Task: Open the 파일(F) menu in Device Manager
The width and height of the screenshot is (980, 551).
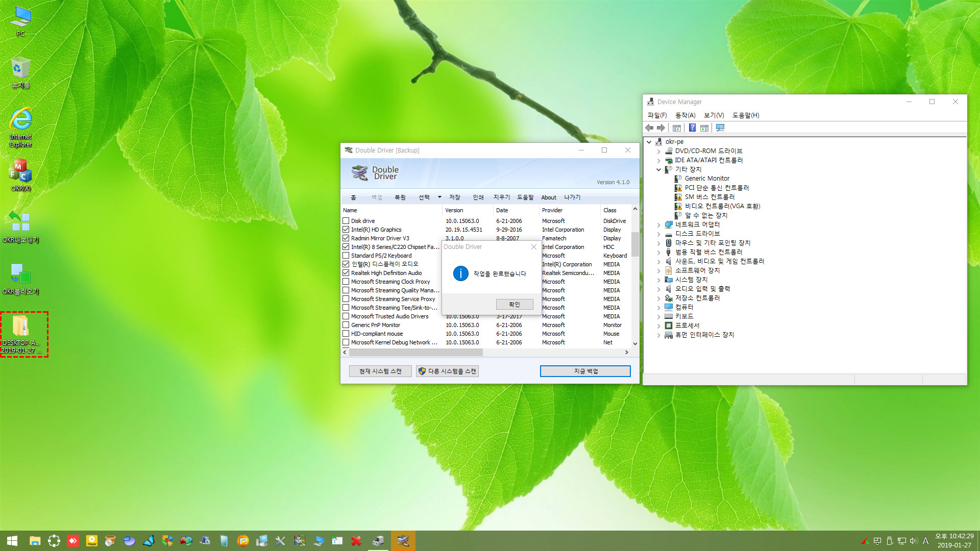Action: [x=657, y=115]
